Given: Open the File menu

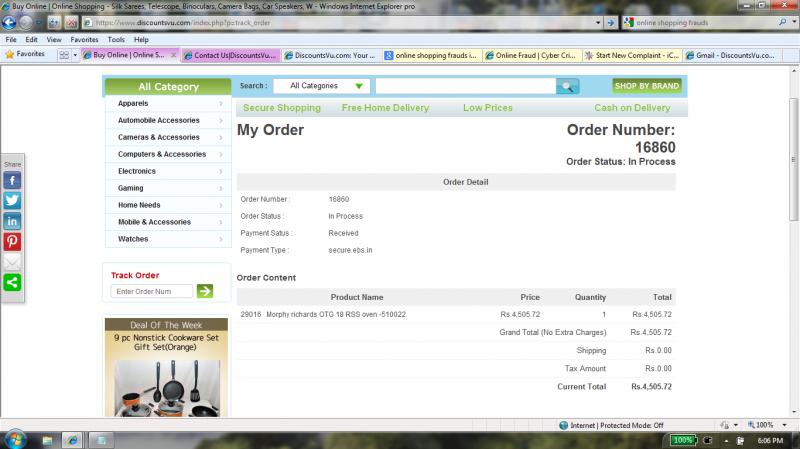Looking at the screenshot, I should tap(11, 39).
